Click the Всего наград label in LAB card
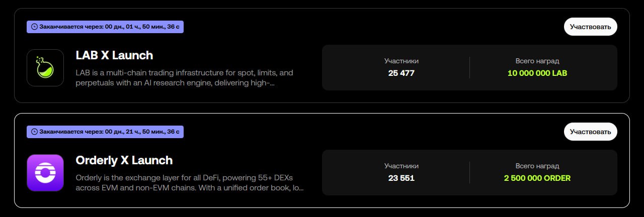 click(x=537, y=61)
